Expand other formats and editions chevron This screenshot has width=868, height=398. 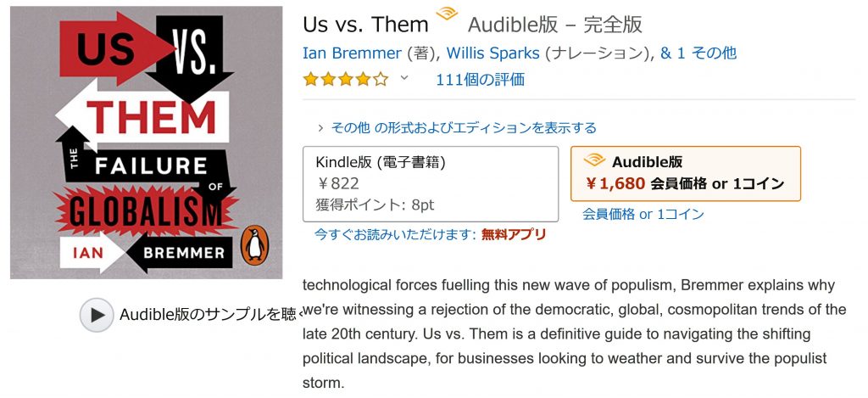(320, 128)
